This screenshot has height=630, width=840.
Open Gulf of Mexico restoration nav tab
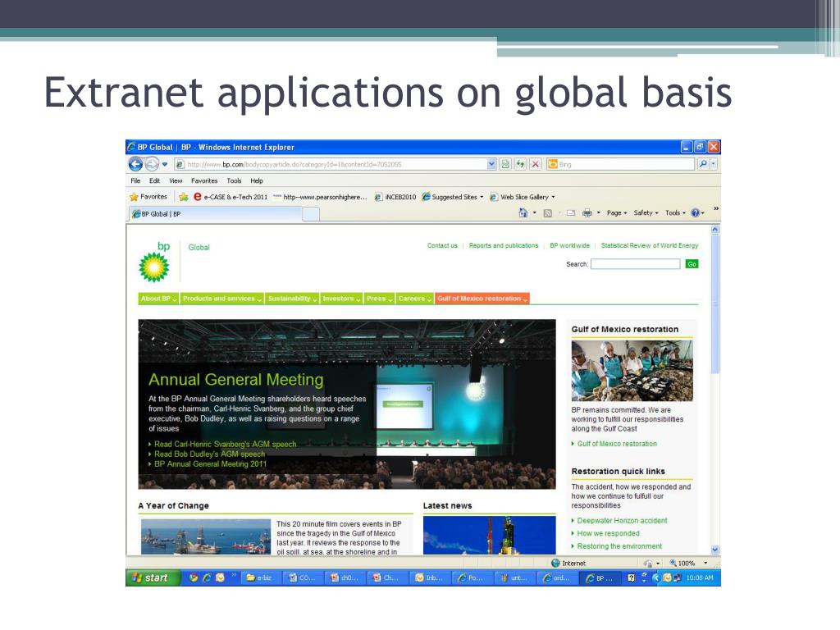click(482, 299)
